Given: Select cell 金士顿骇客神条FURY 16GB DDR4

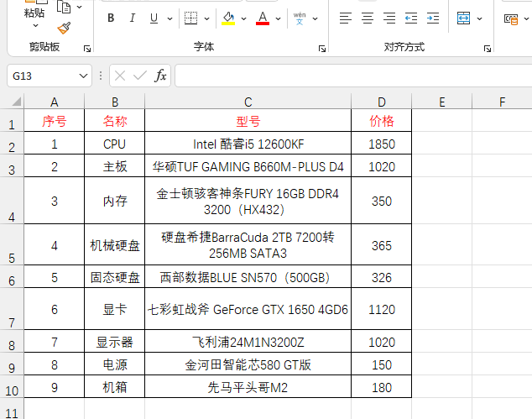Looking at the screenshot, I should tap(248, 201).
